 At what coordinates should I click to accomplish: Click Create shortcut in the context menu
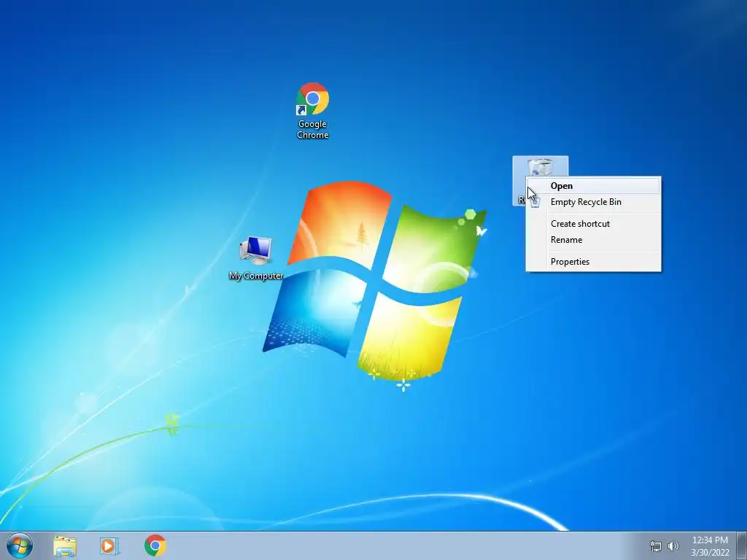click(x=593, y=224)
